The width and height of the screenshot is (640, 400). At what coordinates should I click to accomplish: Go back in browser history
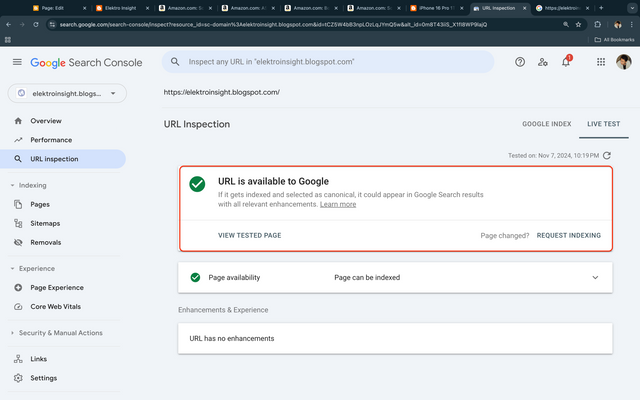pos(9,24)
